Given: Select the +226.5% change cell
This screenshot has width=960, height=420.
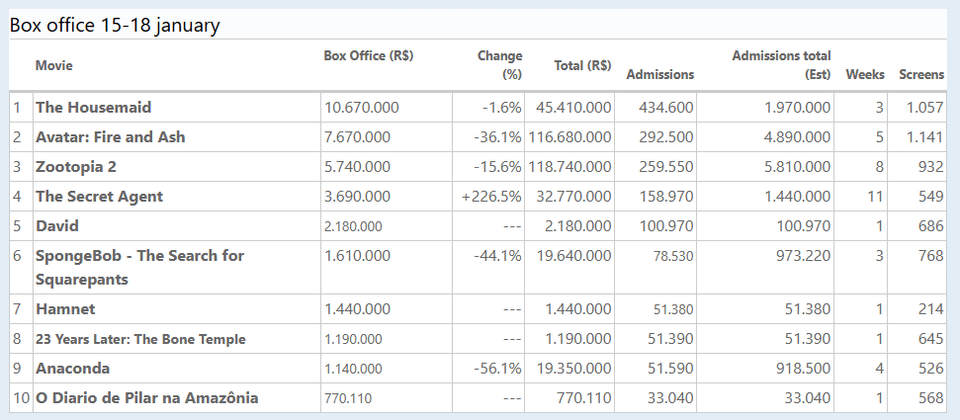Looking at the screenshot, I should click(492, 197).
